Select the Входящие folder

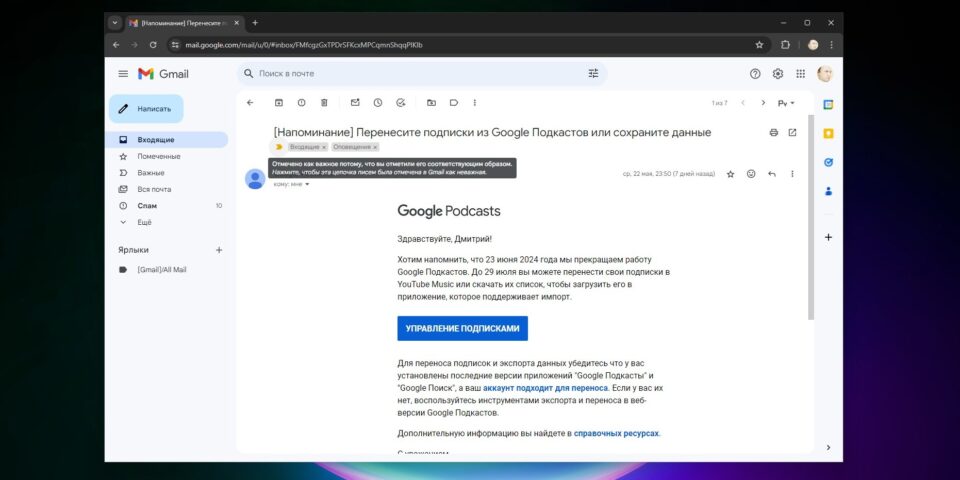[167, 140]
